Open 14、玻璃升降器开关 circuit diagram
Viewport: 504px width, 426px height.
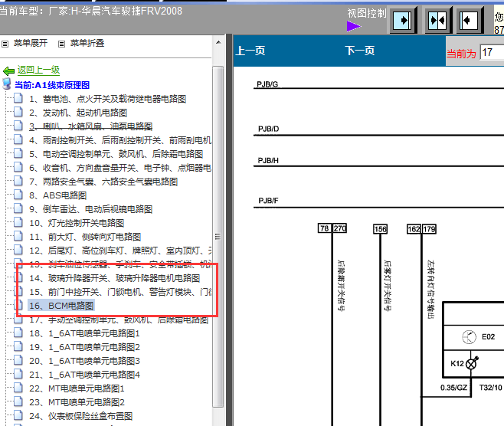coord(115,278)
